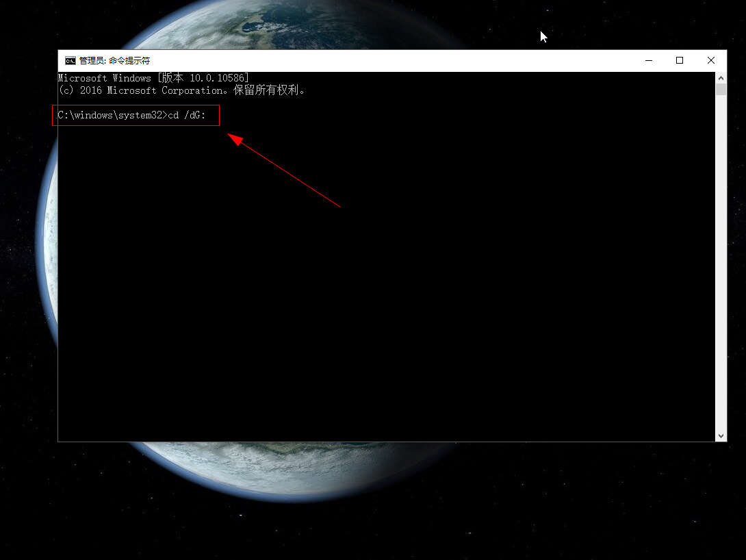
Task: Click the scrollbar up arrow
Action: point(721,77)
